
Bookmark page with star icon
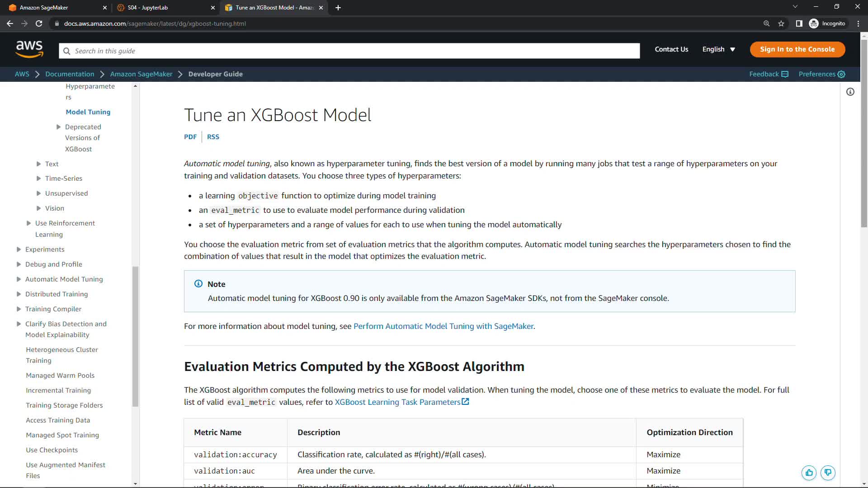781,23
